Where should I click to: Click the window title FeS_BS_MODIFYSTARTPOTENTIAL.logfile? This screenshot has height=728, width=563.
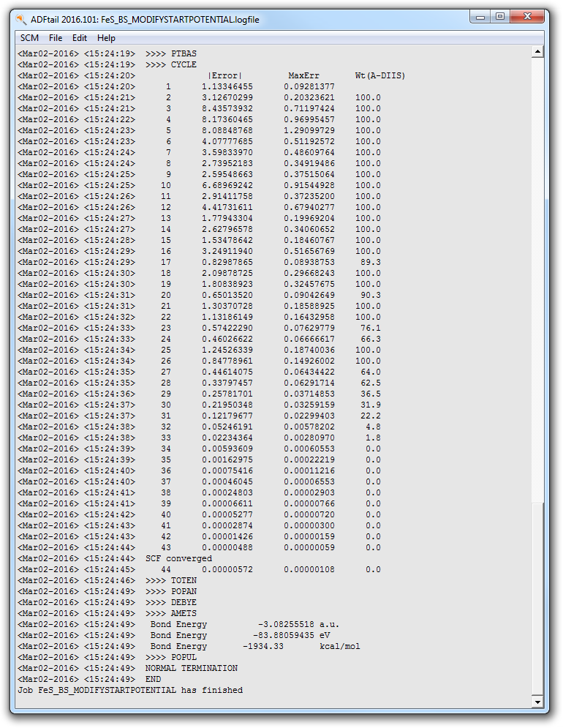(x=180, y=20)
